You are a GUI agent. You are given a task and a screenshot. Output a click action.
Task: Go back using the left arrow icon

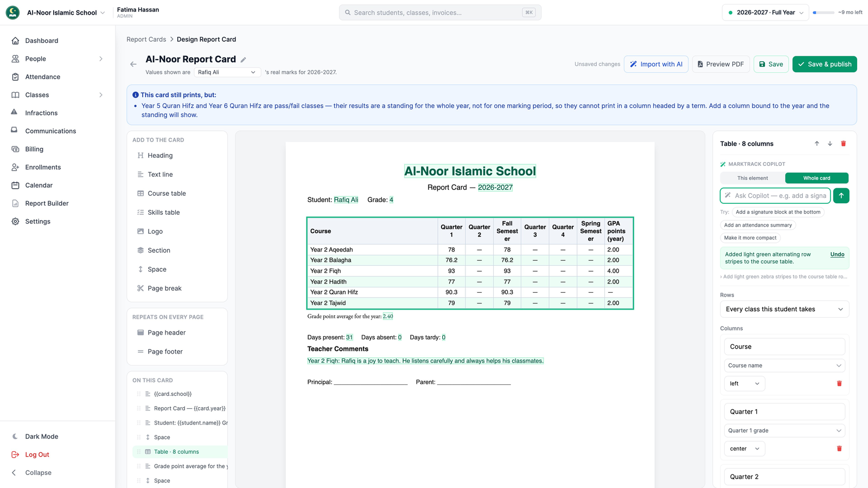click(x=133, y=64)
